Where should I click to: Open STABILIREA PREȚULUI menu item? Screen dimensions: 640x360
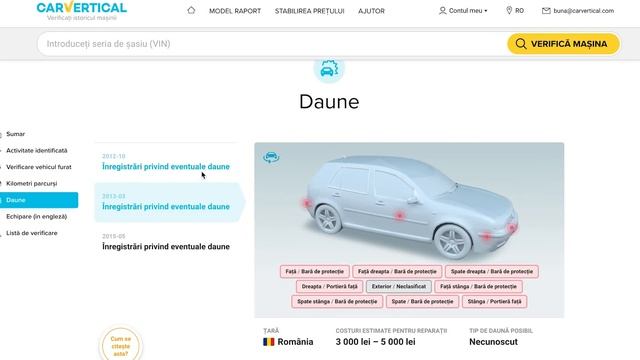tap(309, 11)
